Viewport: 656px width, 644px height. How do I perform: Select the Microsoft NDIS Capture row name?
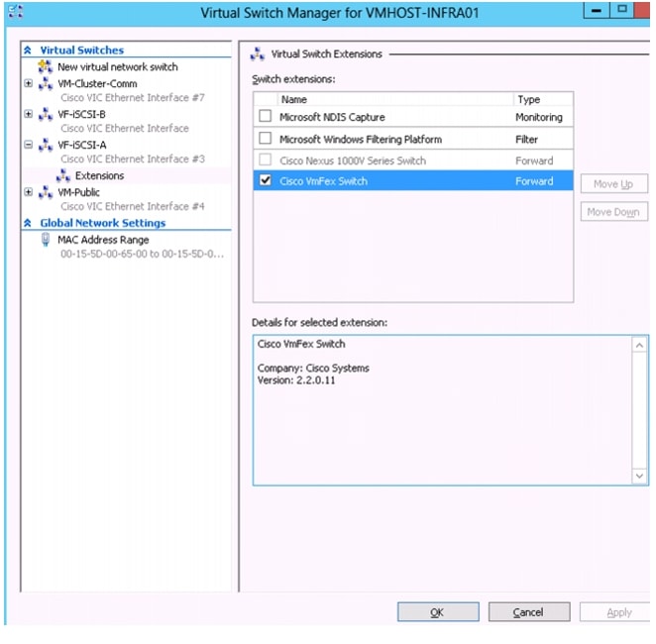[332, 117]
